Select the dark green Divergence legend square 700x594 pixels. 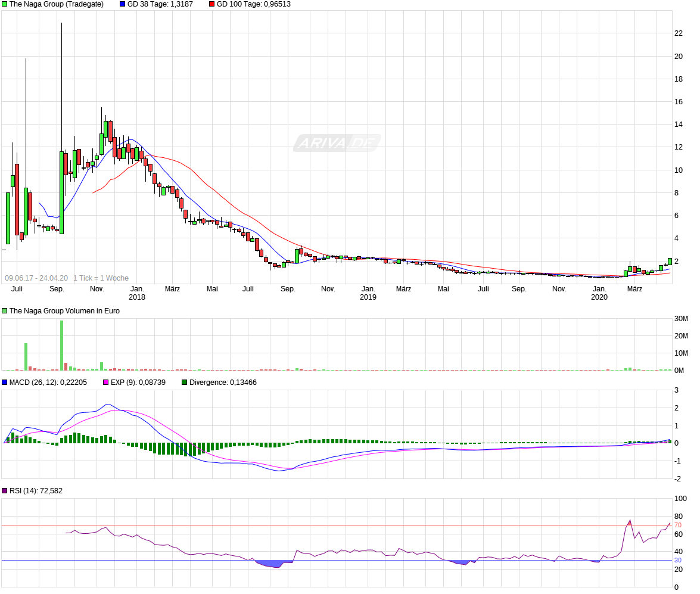pyautogui.click(x=185, y=382)
